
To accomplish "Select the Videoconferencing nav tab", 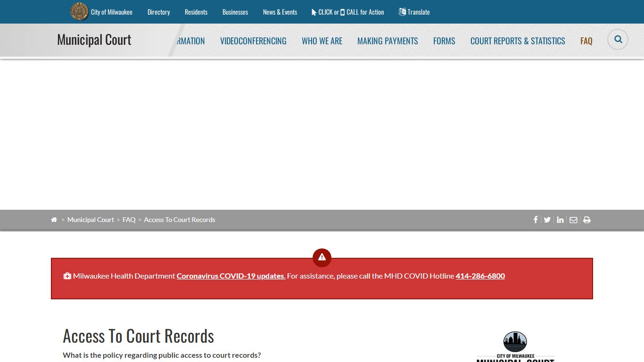I will (253, 41).
